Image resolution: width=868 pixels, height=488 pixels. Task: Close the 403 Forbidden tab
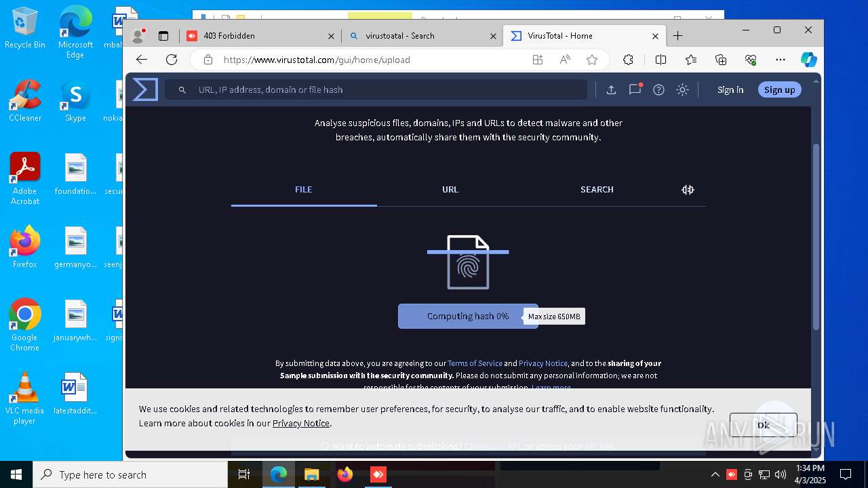click(332, 36)
